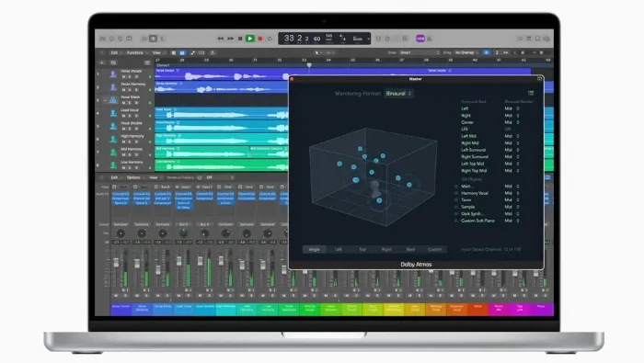Show the Quick Help icon in control bar
The height and width of the screenshot is (363, 644).
pos(120,39)
